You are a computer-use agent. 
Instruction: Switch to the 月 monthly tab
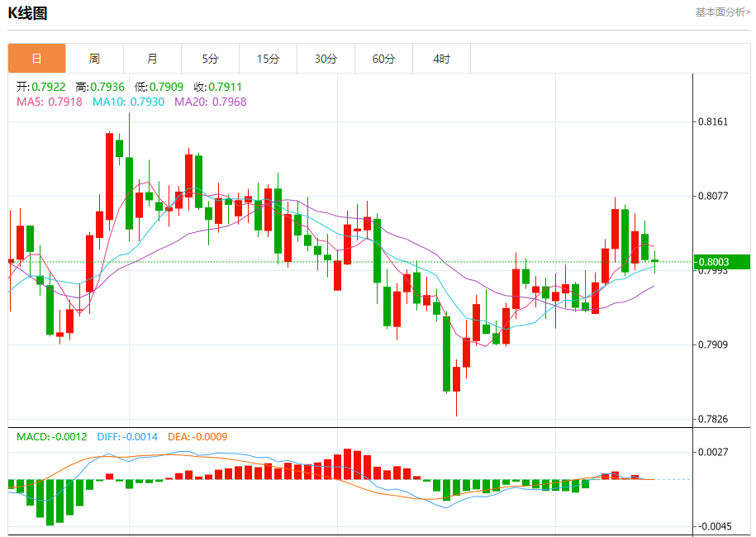(152, 59)
